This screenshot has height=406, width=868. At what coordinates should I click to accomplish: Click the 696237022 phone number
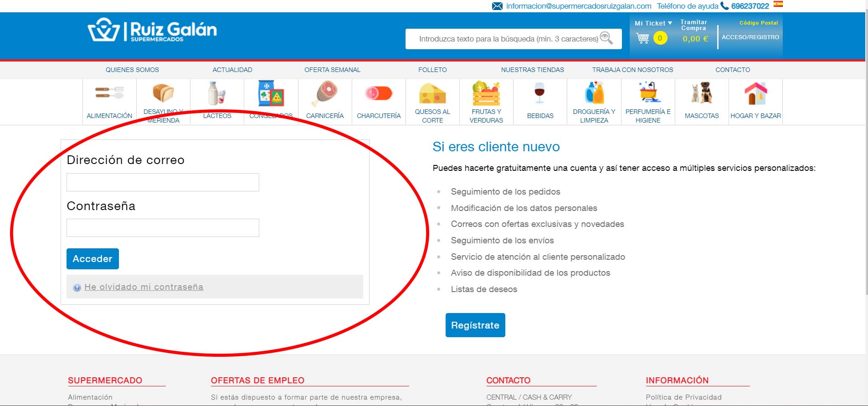coord(750,6)
